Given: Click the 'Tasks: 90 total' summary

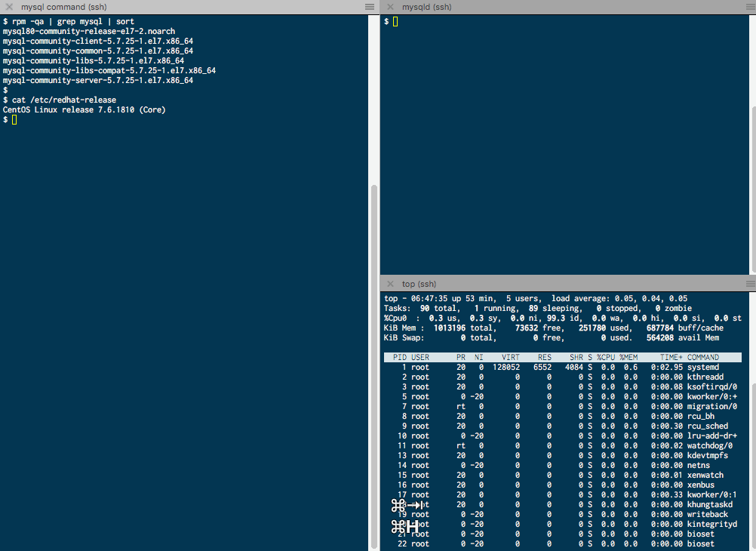Looking at the screenshot, I should tap(422, 308).
